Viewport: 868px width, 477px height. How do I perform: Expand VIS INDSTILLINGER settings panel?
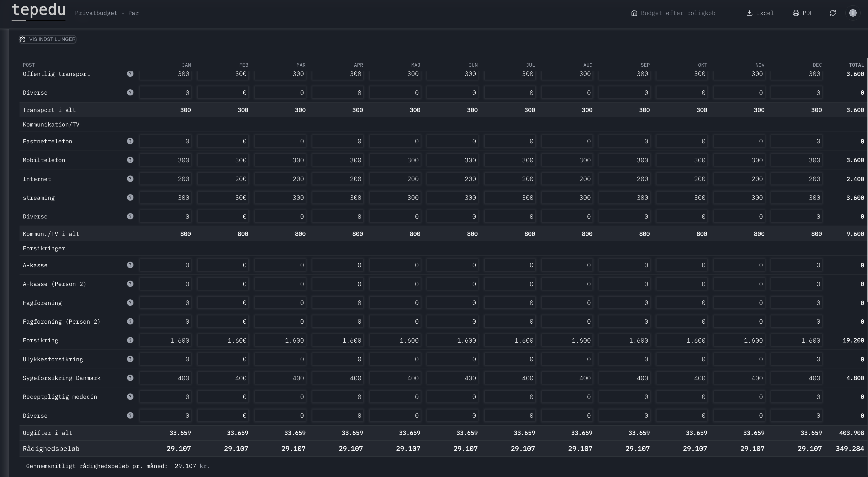point(47,40)
